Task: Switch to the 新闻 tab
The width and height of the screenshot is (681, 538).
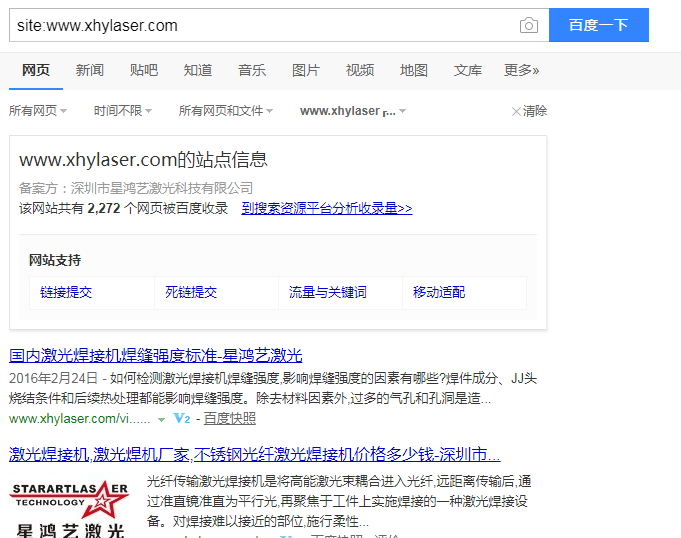Action: (90, 70)
